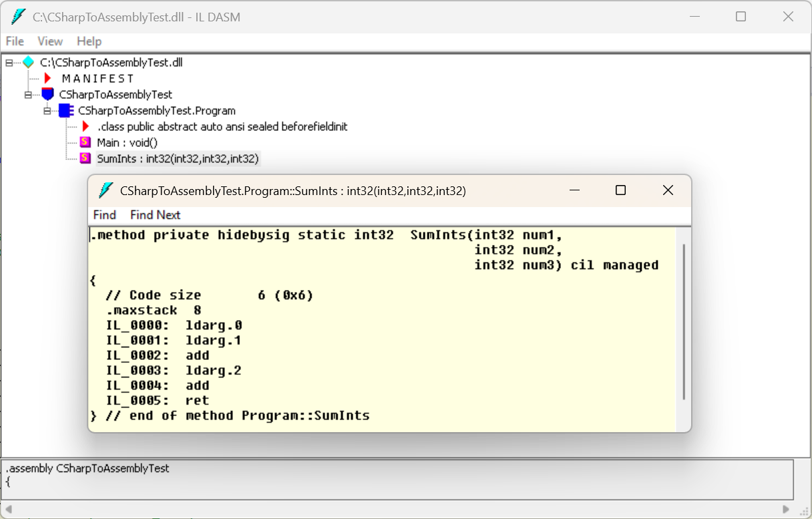Image resolution: width=812 pixels, height=519 pixels.
Task: Collapse the CSharpToAssemblyTest namespace node
Action: (27, 94)
